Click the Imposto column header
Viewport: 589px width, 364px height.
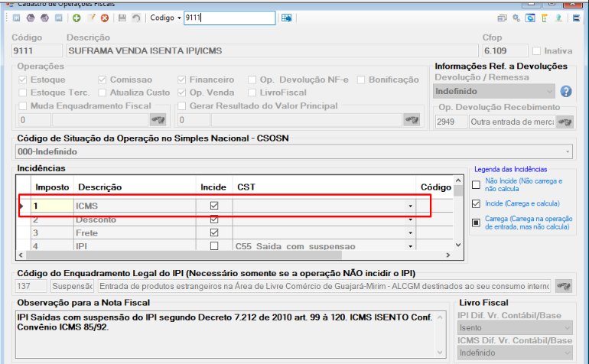tap(52, 187)
